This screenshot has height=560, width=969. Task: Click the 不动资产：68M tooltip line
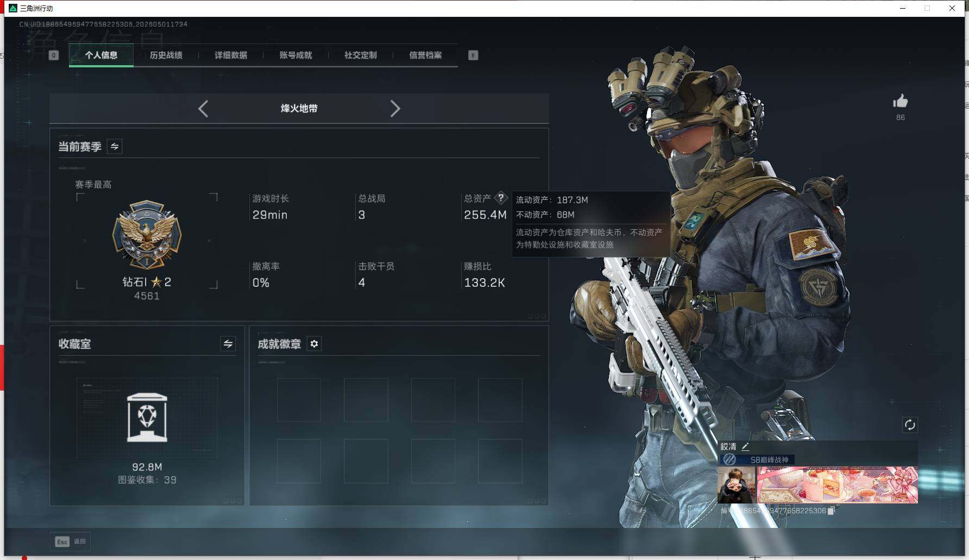click(545, 215)
